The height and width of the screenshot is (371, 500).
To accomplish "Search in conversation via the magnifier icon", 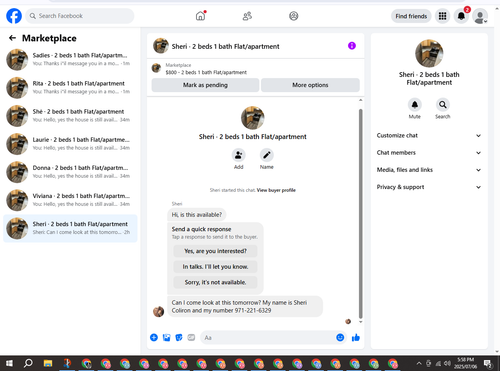I will tap(443, 105).
